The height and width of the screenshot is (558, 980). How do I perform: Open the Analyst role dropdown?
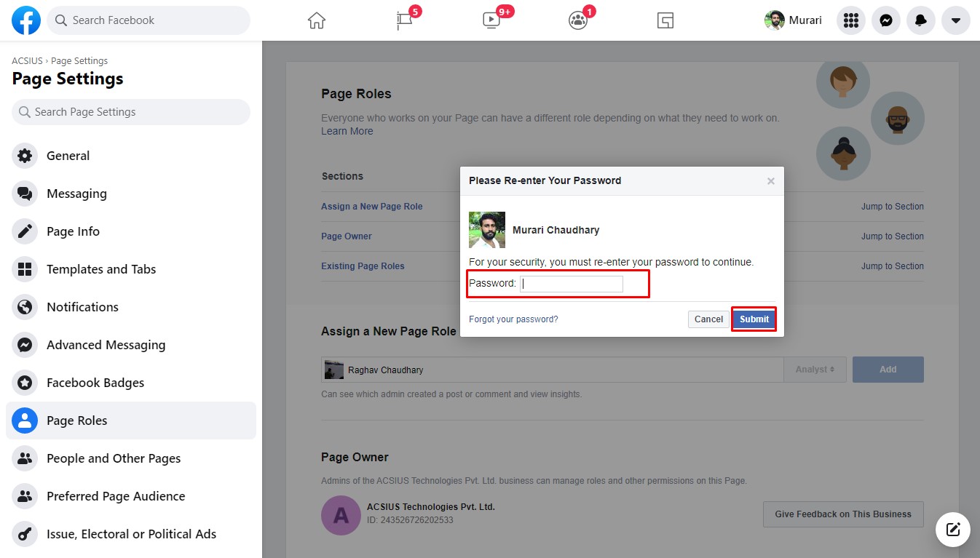815,370
